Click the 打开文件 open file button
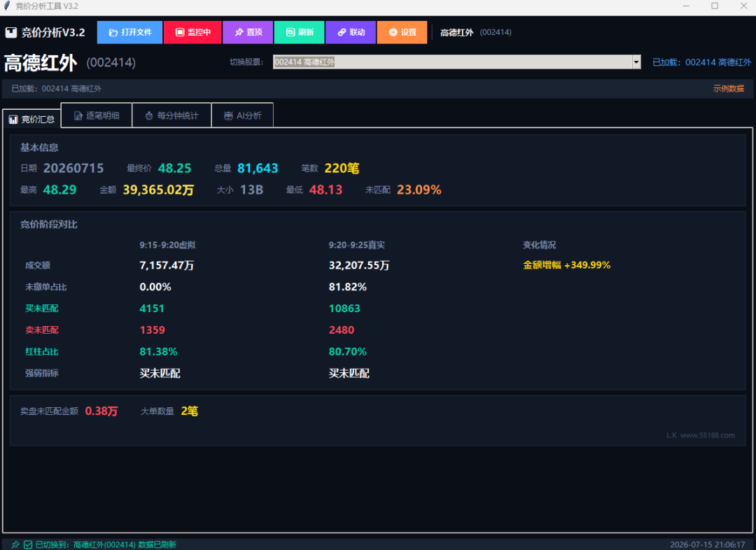This screenshot has height=550, width=756. click(x=129, y=32)
